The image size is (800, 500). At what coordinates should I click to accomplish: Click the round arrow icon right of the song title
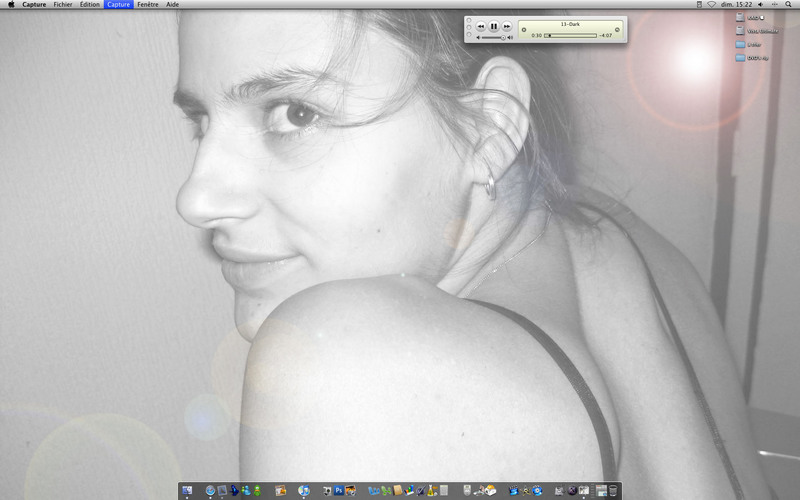pos(617,30)
